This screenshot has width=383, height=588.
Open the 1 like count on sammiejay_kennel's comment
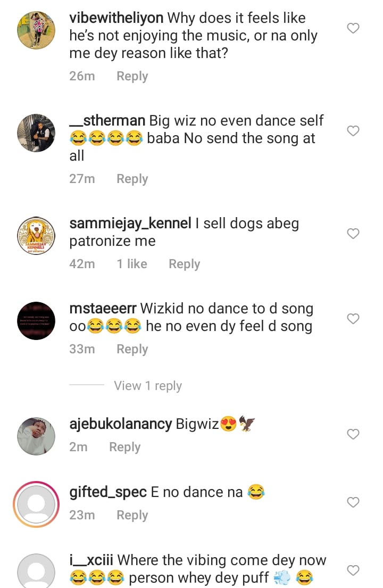pyautogui.click(x=132, y=264)
